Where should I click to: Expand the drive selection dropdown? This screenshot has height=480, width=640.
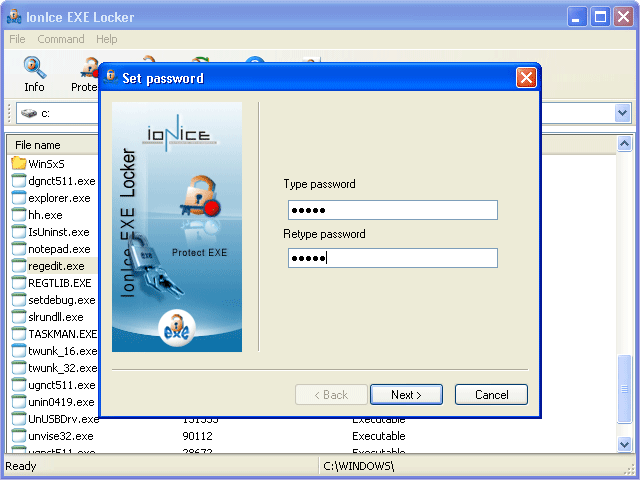(x=622, y=113)
